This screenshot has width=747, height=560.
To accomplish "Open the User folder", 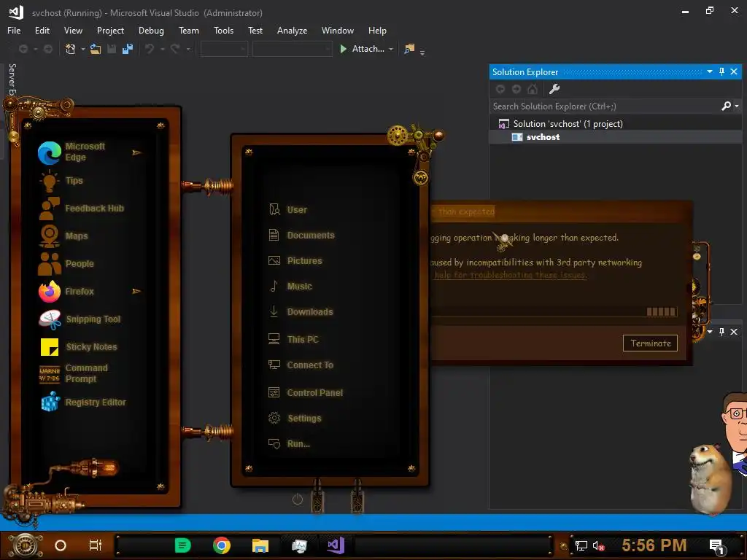I will point(287,209).
